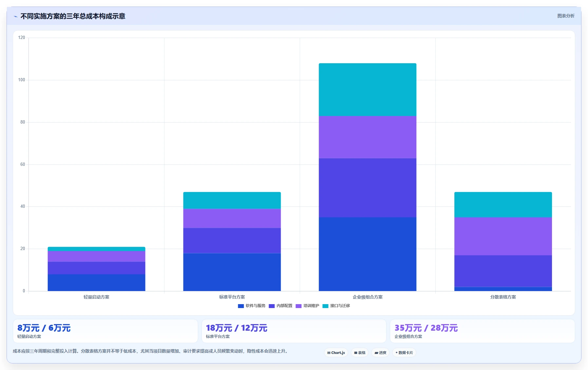The width and height of the screenshot is (588, 370).
Task: Click the 接口与迁移 top sliver of 轻量启动方案 bar
Action: pos(96,249)
